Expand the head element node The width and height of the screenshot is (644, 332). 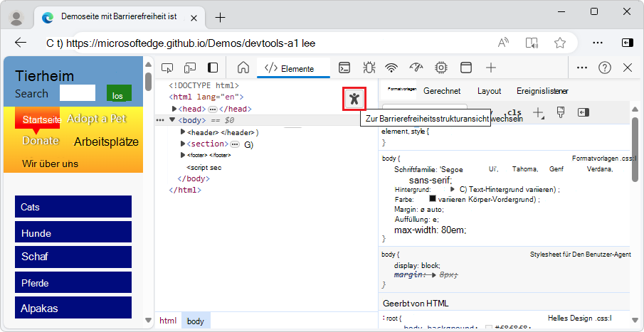pos(174,109)
